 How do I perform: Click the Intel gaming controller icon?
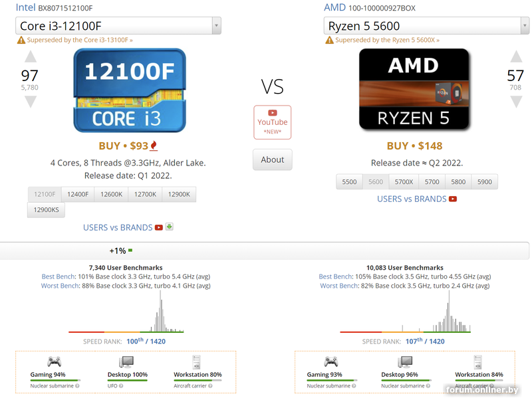[x=54, y=362]
